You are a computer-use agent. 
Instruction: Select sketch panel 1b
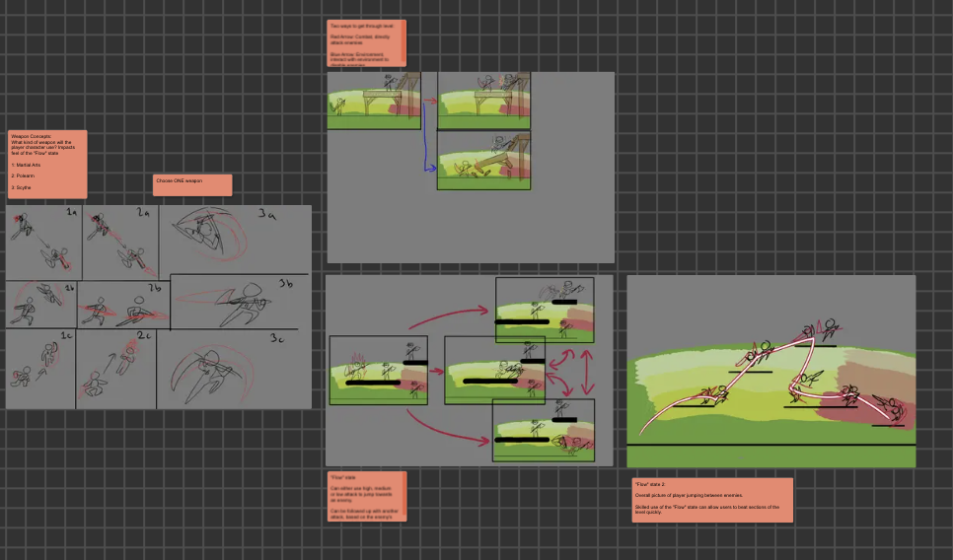(x=41, y=305)
